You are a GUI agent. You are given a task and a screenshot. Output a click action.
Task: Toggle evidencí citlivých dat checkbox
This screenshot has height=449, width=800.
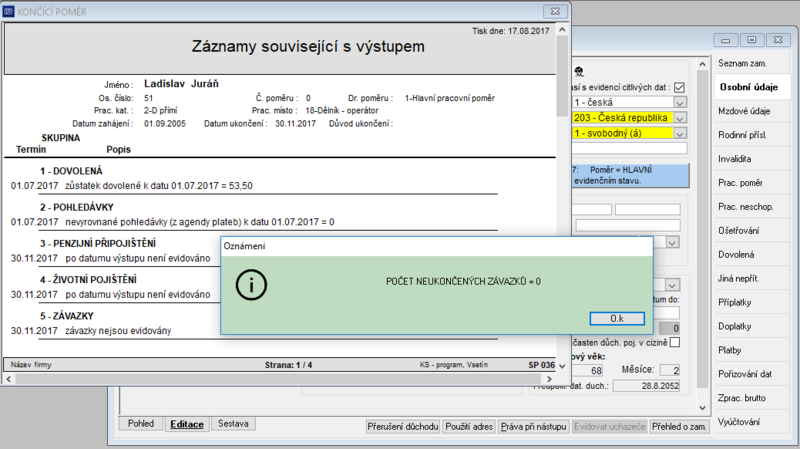(679, 87)
